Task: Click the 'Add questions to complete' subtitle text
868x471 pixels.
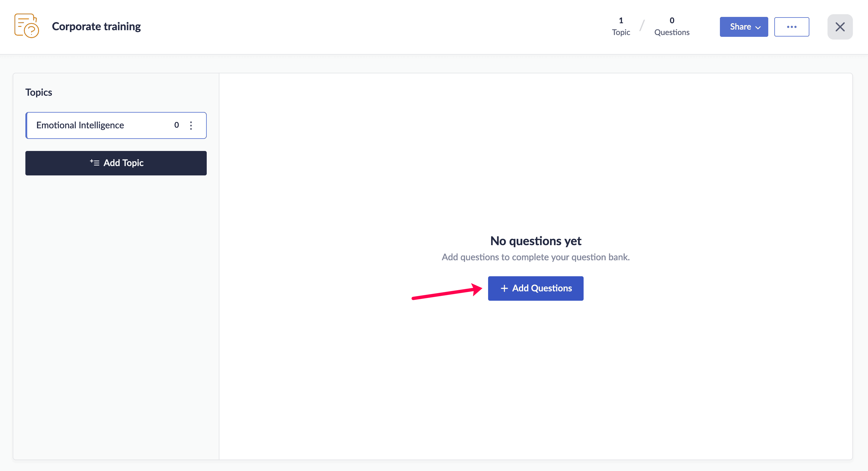Action: (x=536, y=257)
